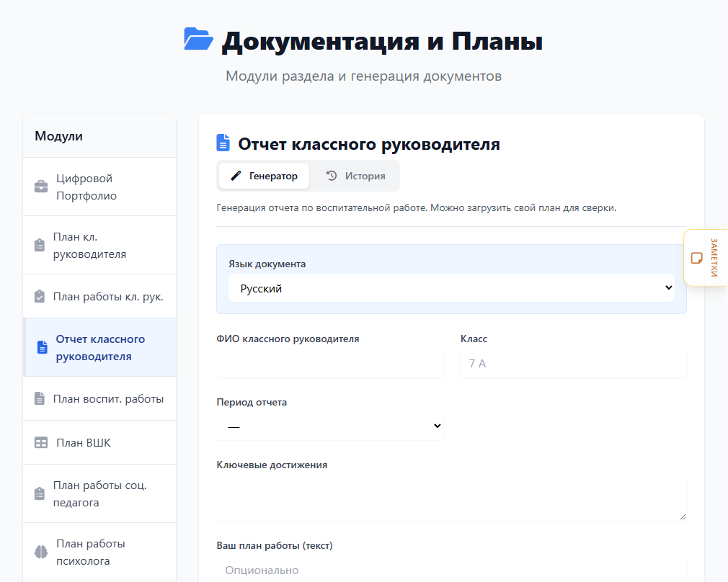Click the history clock icon in the История tab
Viewport: 728px width, 582px height.
(x=332, y=176)
